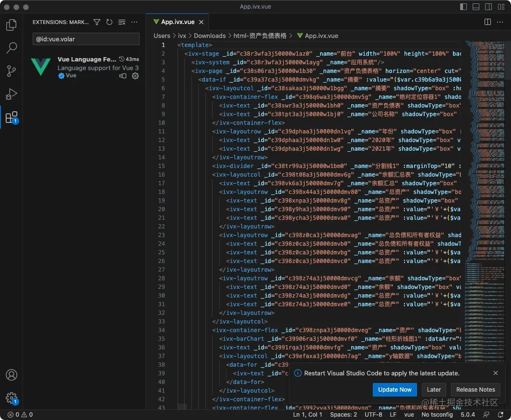Click the Later button
This screenshot has height=420, width=511.
434,390
